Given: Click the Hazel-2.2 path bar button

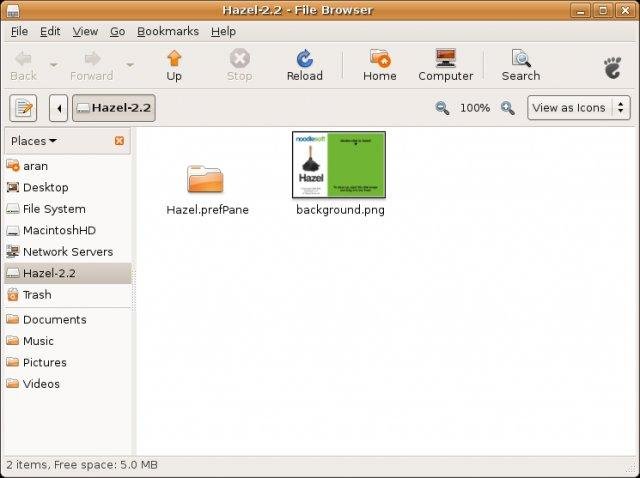Looking at the screenshot, I should coord(114,108).
